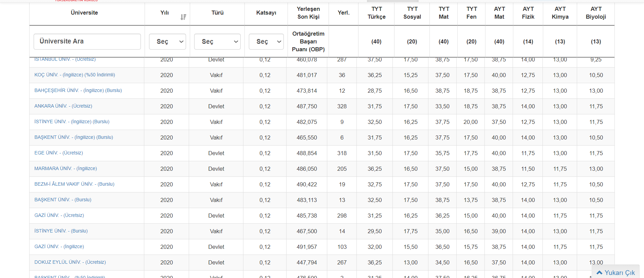
Task: Click the Üniversite column header
Action: (x=84, y=13)
